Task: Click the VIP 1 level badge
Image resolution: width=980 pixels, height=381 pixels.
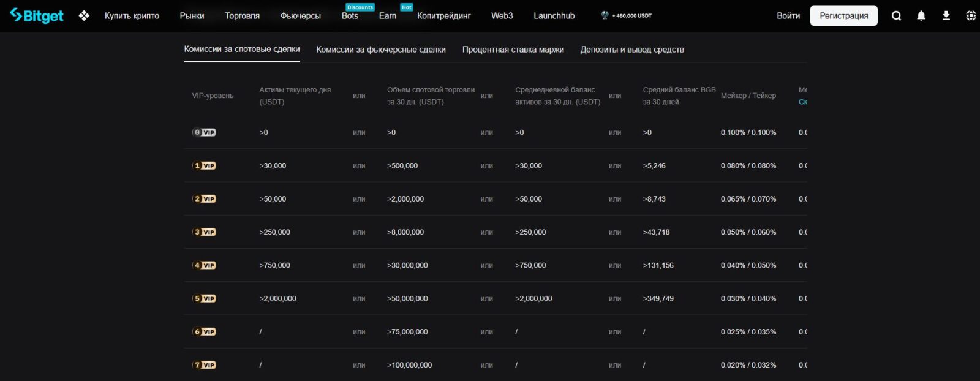Action: point(204,165)
